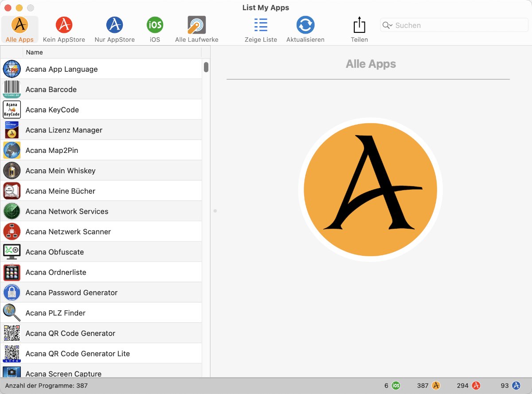This screenshot has width=532, height=394.
Task: Show iOS apps via toolbar
Action: click(155, 30)
